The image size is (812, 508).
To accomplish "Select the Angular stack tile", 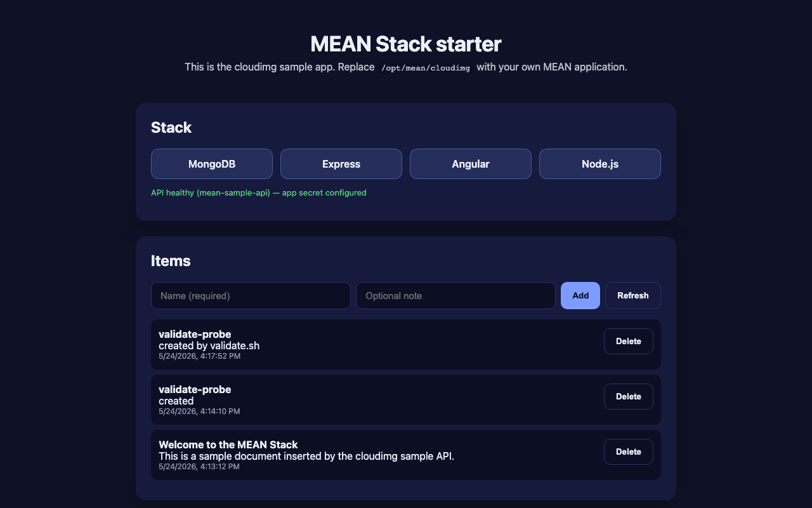I will [471, 164].
